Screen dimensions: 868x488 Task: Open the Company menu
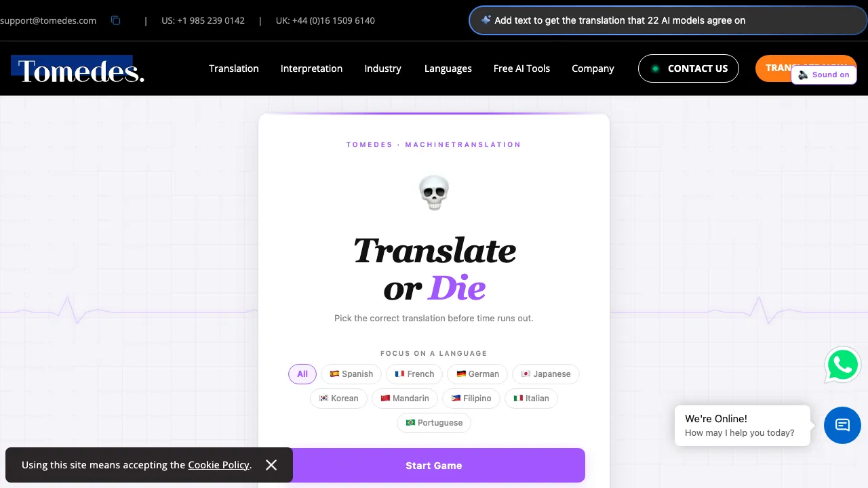[x=593, y=68]
